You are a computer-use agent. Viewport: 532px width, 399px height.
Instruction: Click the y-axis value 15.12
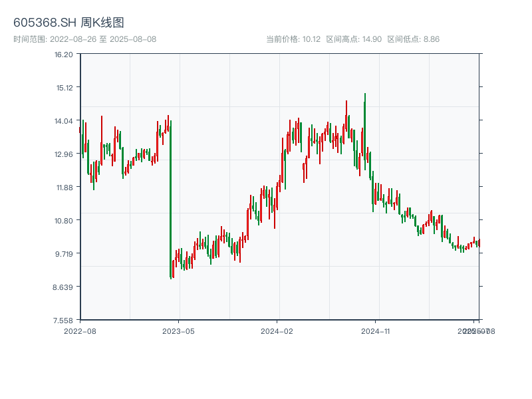coord(65,88)
